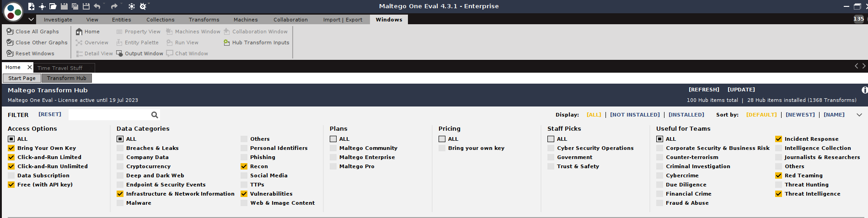Sort hub items by [NAME]

click(834, 115)
